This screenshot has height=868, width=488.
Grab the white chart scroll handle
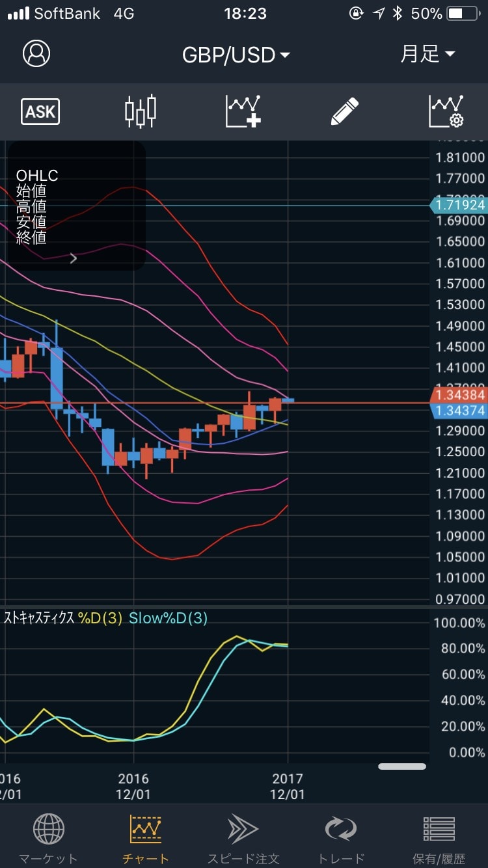402,766
